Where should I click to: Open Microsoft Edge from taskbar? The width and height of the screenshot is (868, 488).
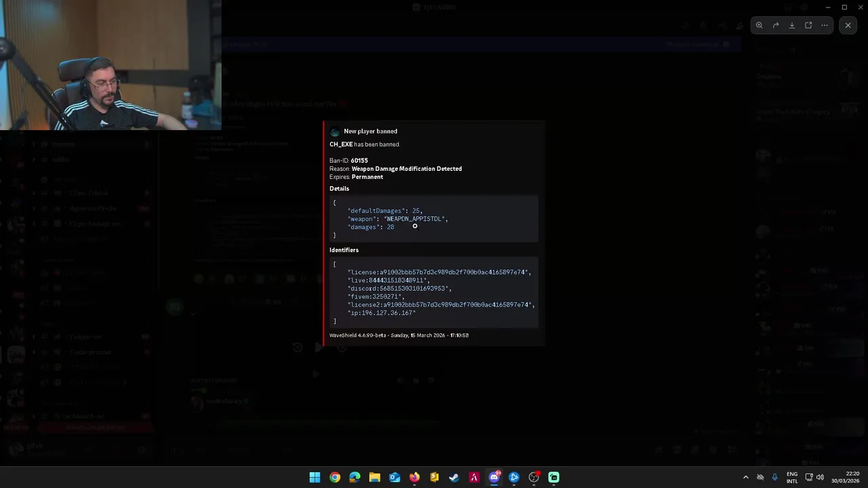pyautogui.click(x=355, y=477)
